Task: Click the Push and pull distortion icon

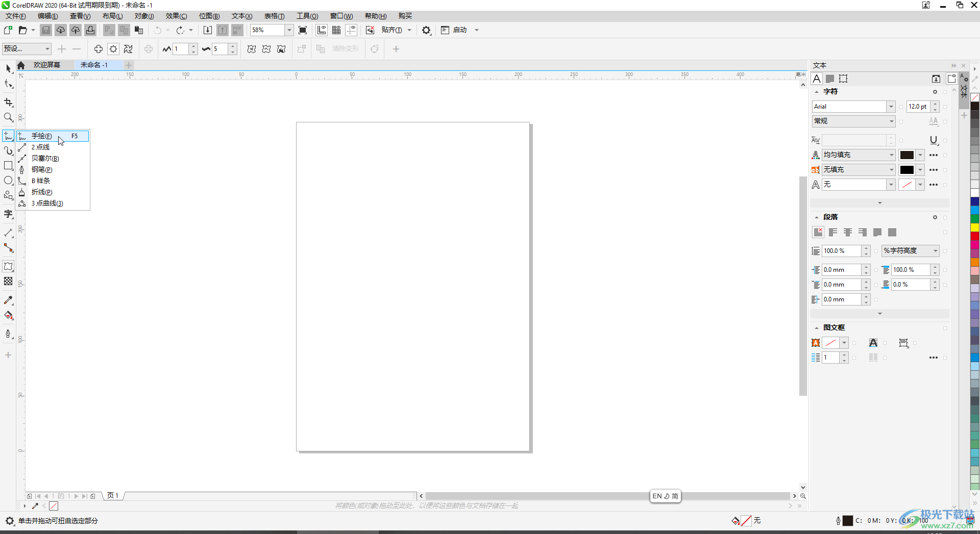Action: (x=99, y=49)
